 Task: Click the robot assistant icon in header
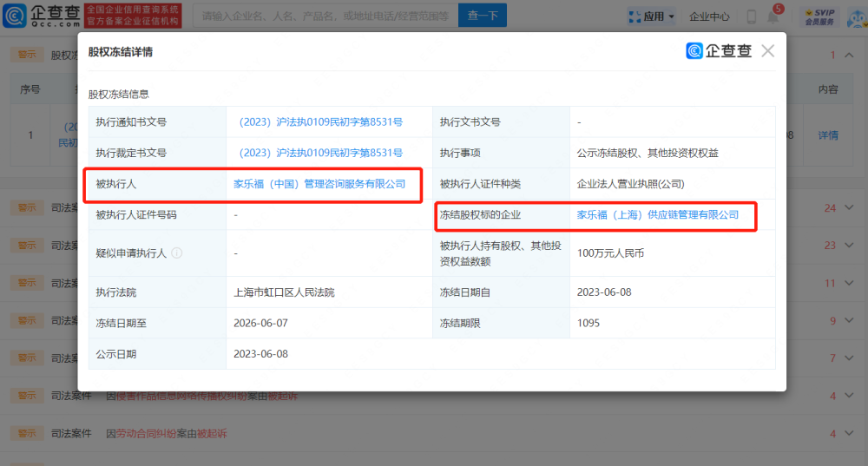point(857,17)
